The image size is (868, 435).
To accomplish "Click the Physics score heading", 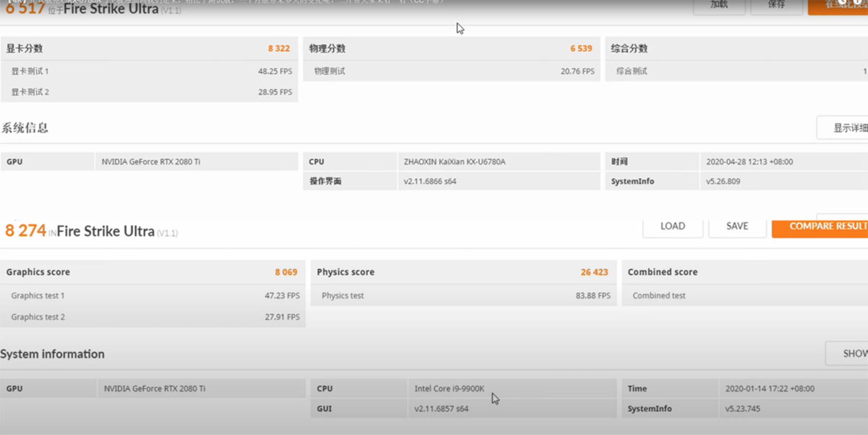I will 346,272.
